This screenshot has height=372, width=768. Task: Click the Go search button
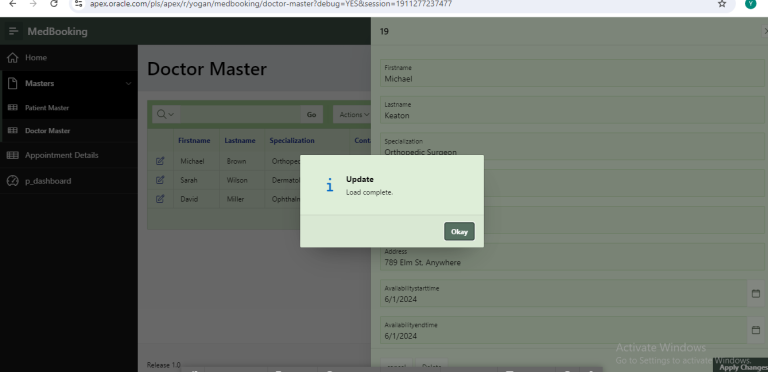(x=312, y=115)
